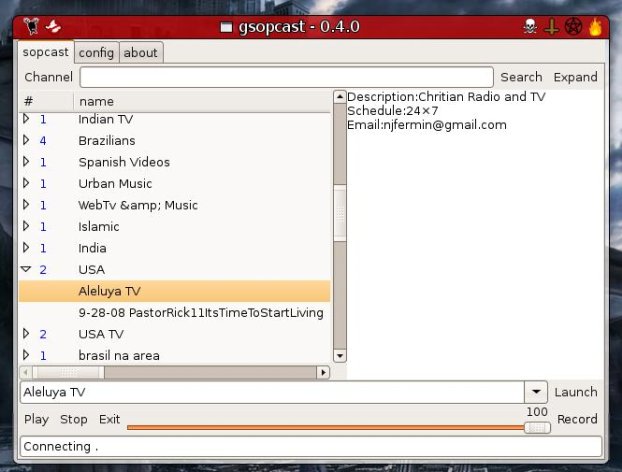Click the horizontal scrollbar left arrow
This screenshot has height=472, width=622.
tap(25, 372)
